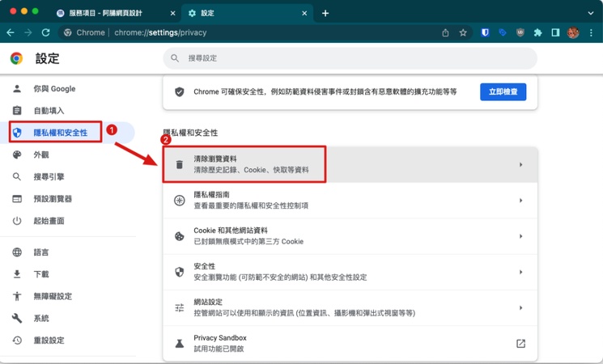This screenshot has height=364, width=603.
Task: Reload the page with the refresh icon
Action: pyautogui.click(x=46, y=32)
